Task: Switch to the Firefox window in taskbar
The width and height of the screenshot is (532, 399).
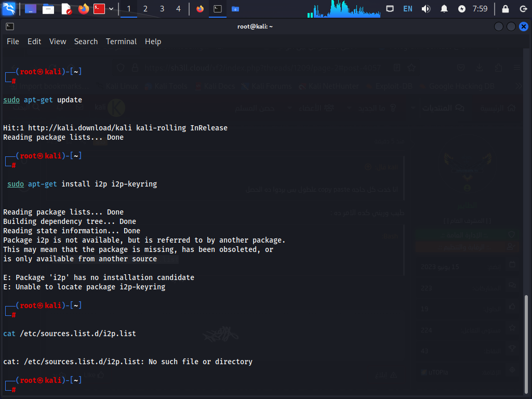Action: (200, 9)
